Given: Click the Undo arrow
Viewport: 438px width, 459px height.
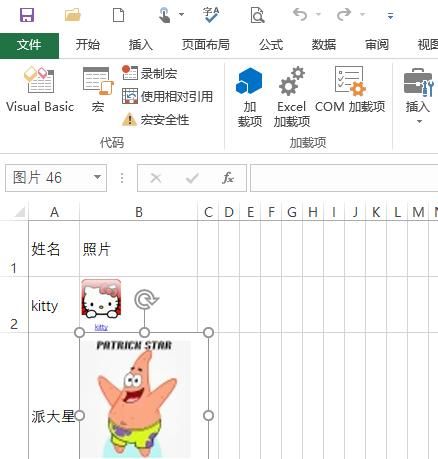Looking at the screenshot, I should point(300,14).
